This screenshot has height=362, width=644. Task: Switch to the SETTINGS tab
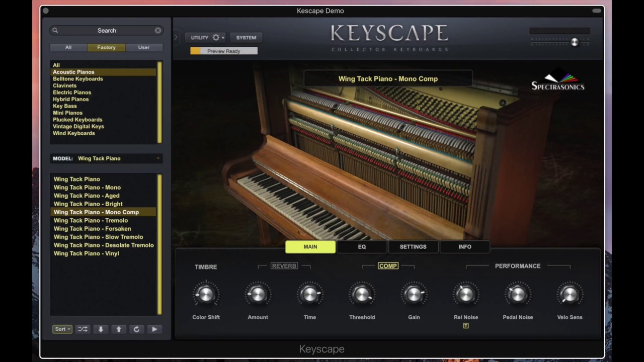[413, 247]
